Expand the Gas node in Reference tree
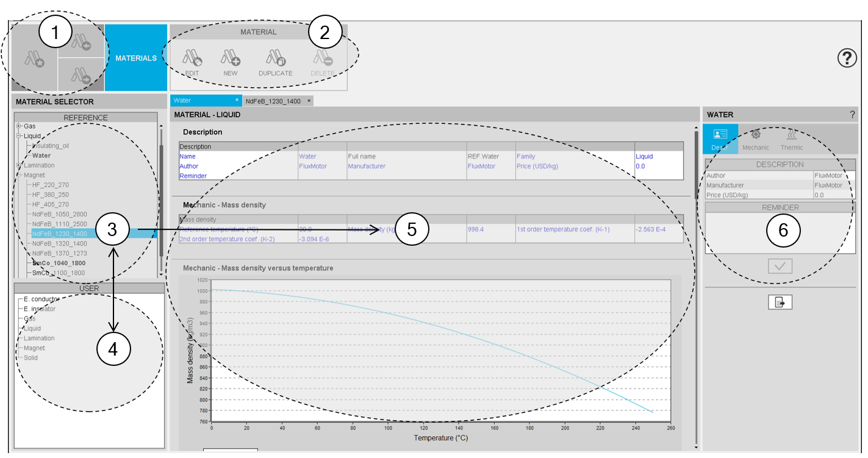 coord(19,126)
